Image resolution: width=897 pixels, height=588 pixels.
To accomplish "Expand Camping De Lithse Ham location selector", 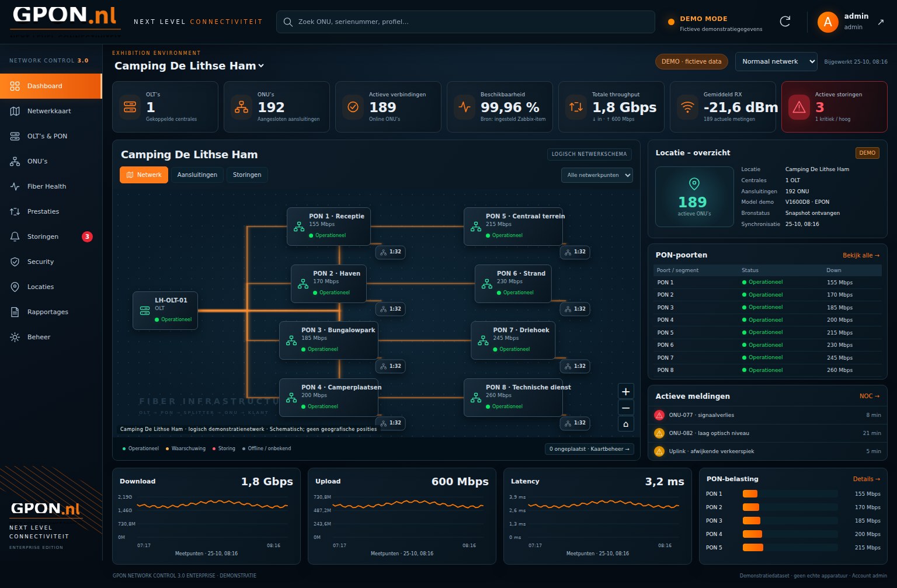I will tap(189, 66).
